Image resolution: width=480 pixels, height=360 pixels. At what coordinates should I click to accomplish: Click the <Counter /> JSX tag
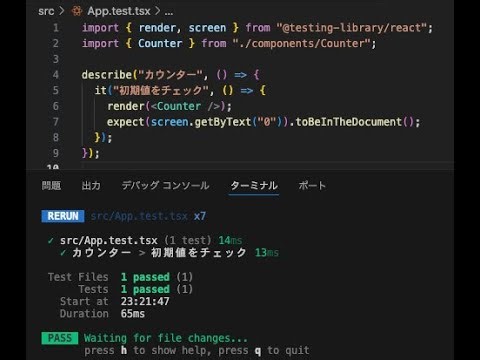click(x=186, y=106)
